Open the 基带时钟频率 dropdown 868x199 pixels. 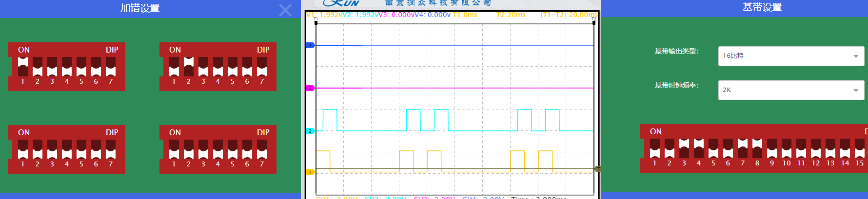[790, 90]
